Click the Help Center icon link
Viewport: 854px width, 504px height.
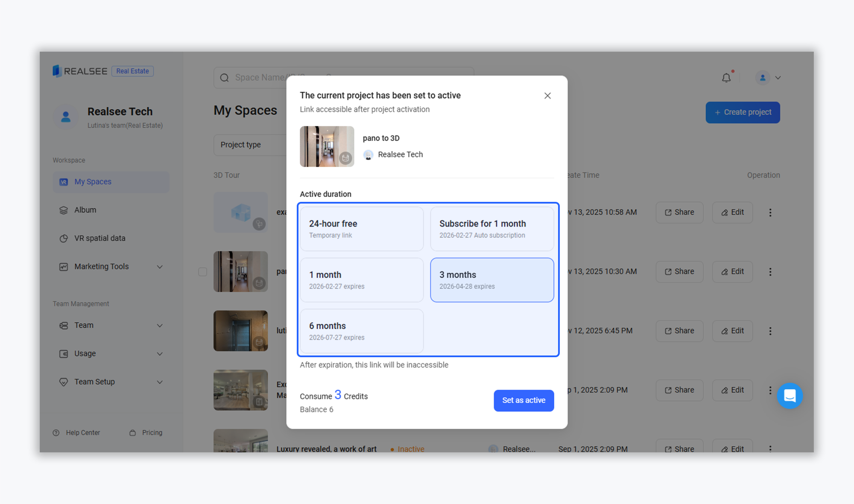click(56, 433)
